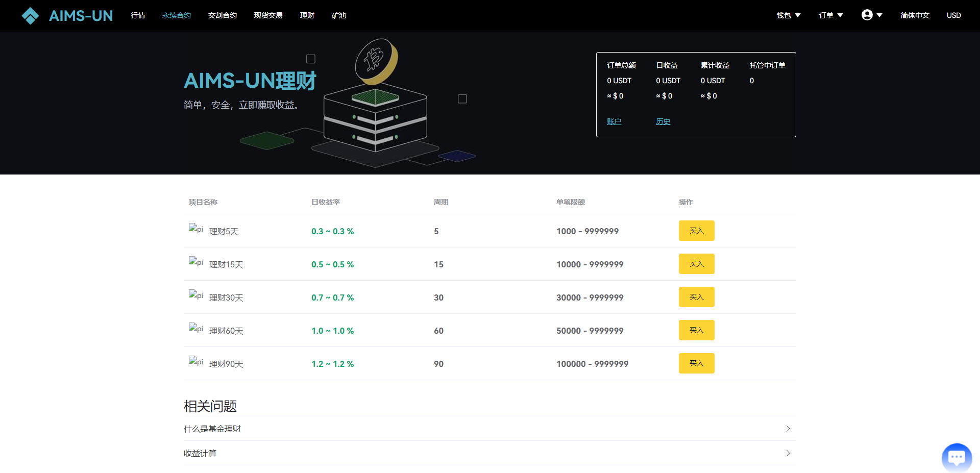Expand the 什么是基金理财 question
The height and width of the screenshot is (473, 980).
tap(489, 429)
